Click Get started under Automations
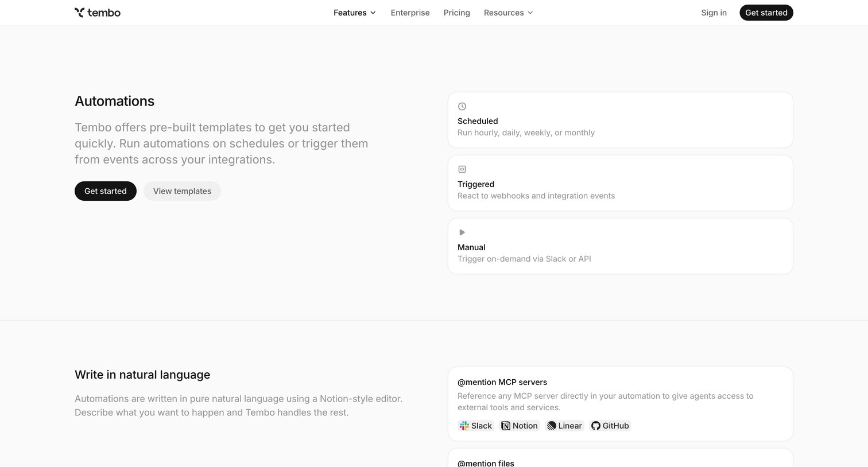 [106, 191]
